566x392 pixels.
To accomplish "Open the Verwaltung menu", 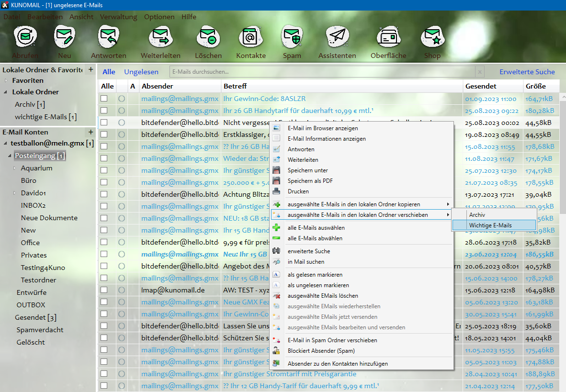I will click(118, 17).
